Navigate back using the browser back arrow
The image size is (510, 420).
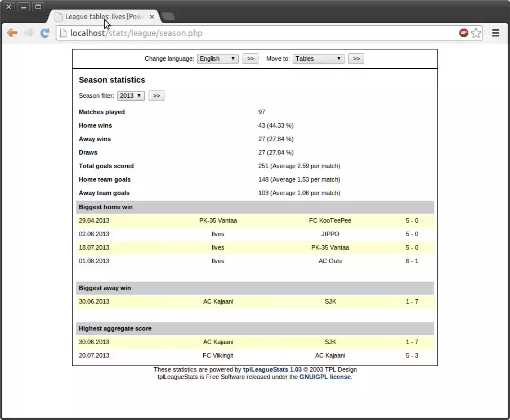[x=12, y=33]
